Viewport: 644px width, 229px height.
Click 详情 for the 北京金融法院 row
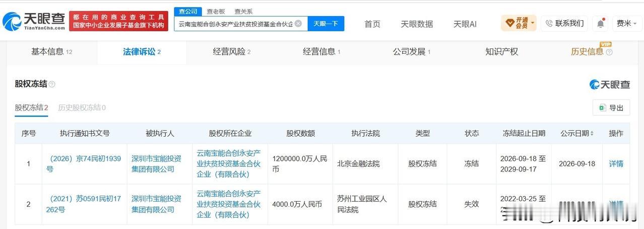616,164
